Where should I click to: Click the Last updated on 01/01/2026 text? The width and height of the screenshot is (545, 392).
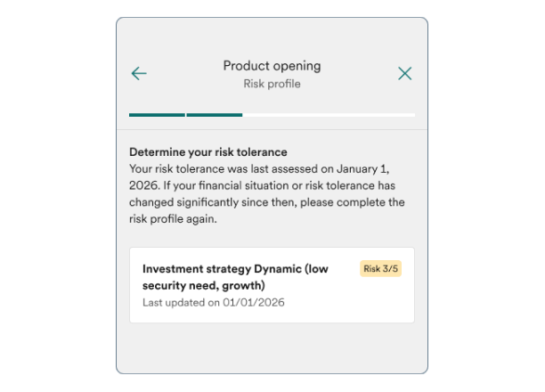[x=214, y=303]
